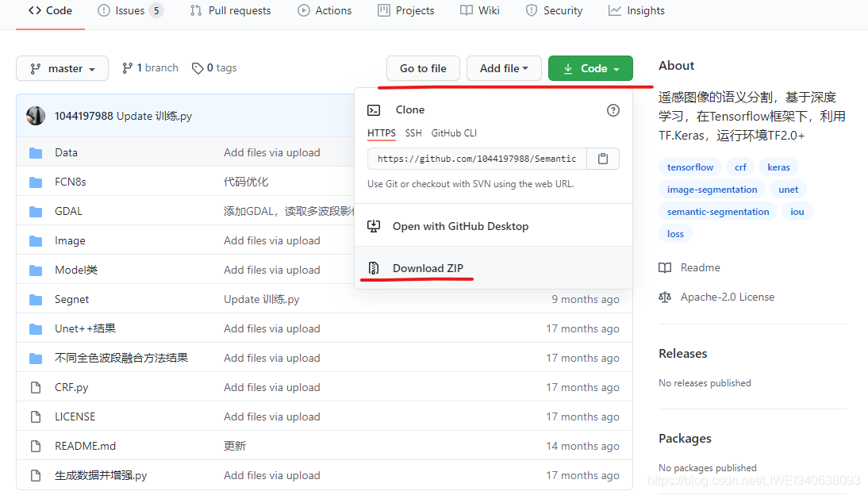Click the committer avatar thumbnail

pyautogui.click(x=36, y=116)
